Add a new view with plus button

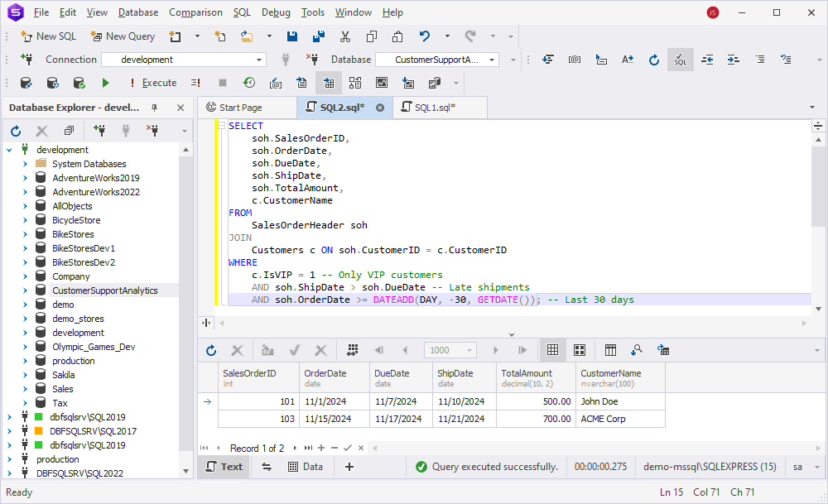[349, 467]
